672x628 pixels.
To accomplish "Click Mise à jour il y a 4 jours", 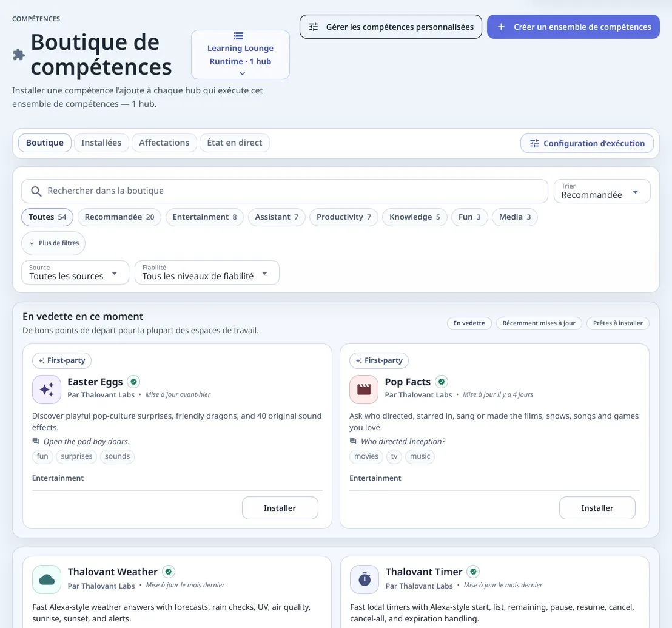I will [498, 394].
